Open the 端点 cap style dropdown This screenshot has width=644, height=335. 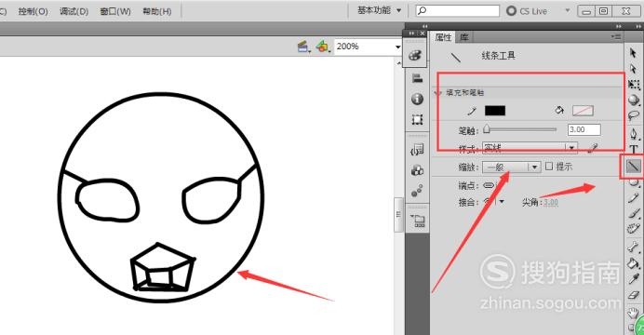tap(489, 185)
